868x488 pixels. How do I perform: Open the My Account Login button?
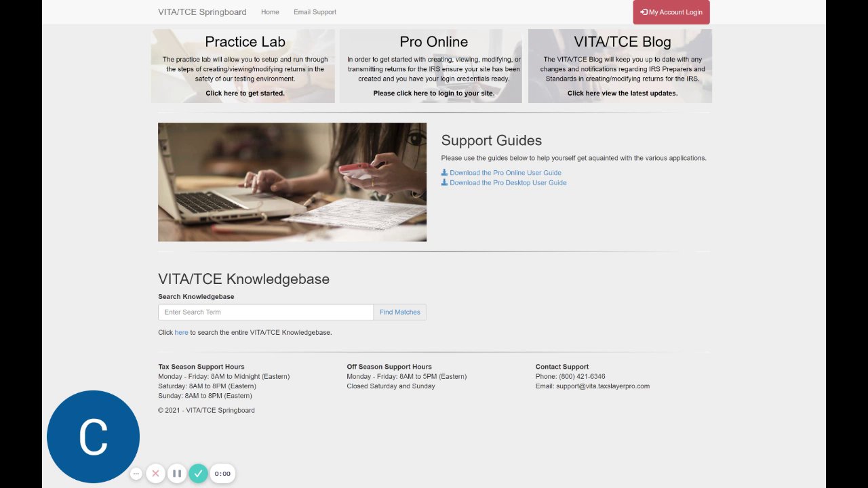pyautogui.click(x=671, y=12)
